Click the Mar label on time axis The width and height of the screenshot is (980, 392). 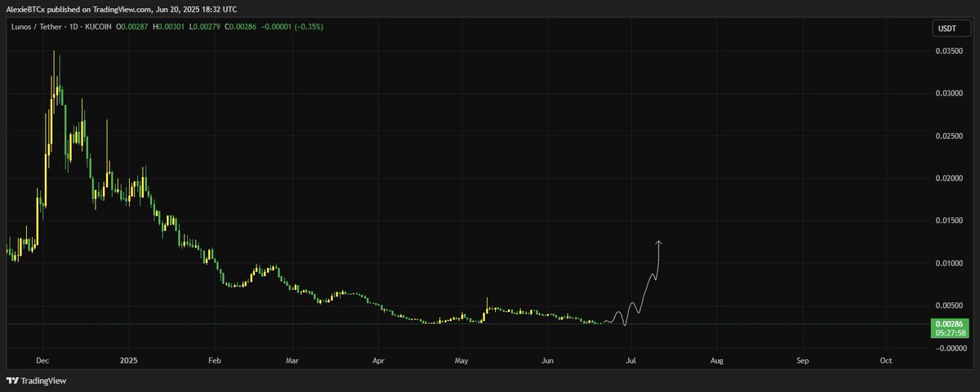click(292, 359)
